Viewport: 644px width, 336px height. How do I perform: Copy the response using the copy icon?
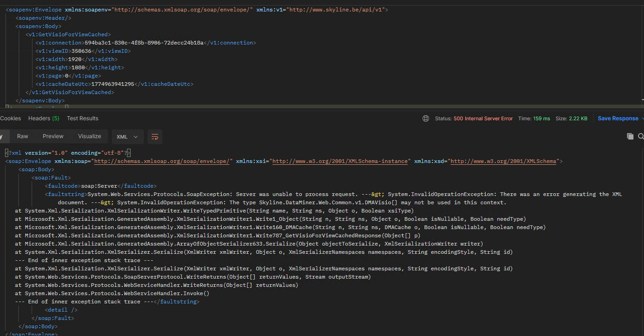click(630, 136)
